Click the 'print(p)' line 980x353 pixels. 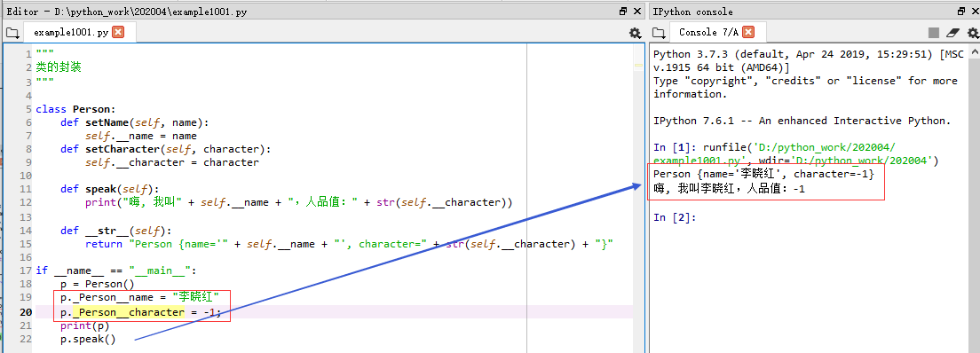point(85,326)
